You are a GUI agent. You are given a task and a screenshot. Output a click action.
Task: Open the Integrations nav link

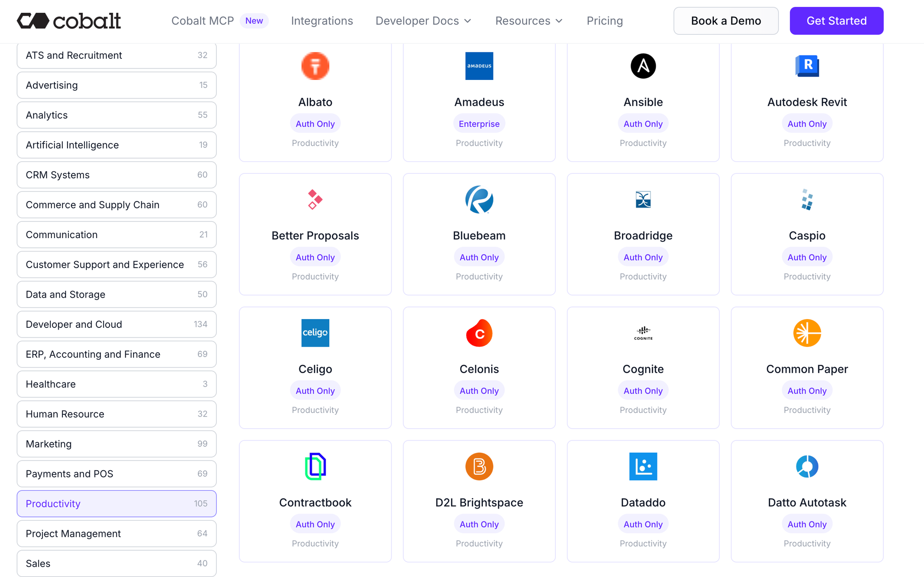pyautogui.click(x=322, y=21)
